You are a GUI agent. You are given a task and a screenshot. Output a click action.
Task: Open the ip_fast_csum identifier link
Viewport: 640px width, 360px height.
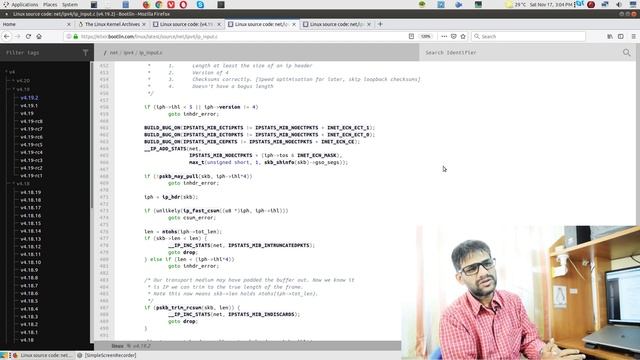[201, 211]
